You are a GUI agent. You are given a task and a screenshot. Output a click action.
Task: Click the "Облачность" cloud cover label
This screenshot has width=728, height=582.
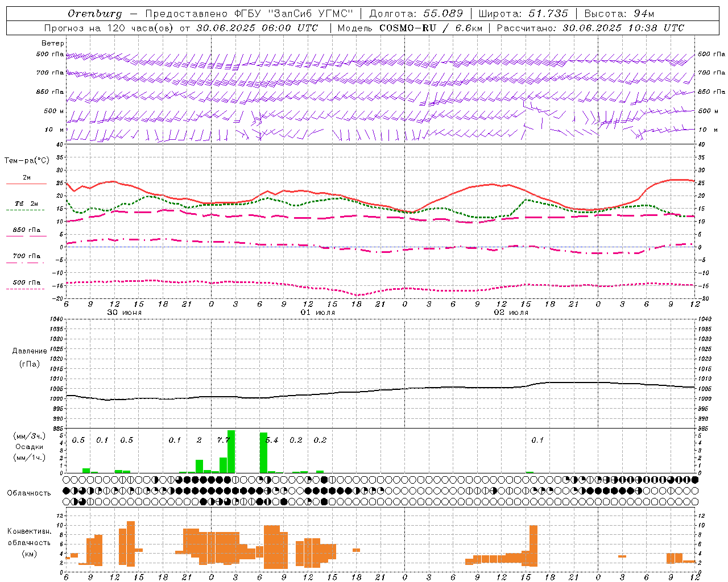[x=29, y=493]
